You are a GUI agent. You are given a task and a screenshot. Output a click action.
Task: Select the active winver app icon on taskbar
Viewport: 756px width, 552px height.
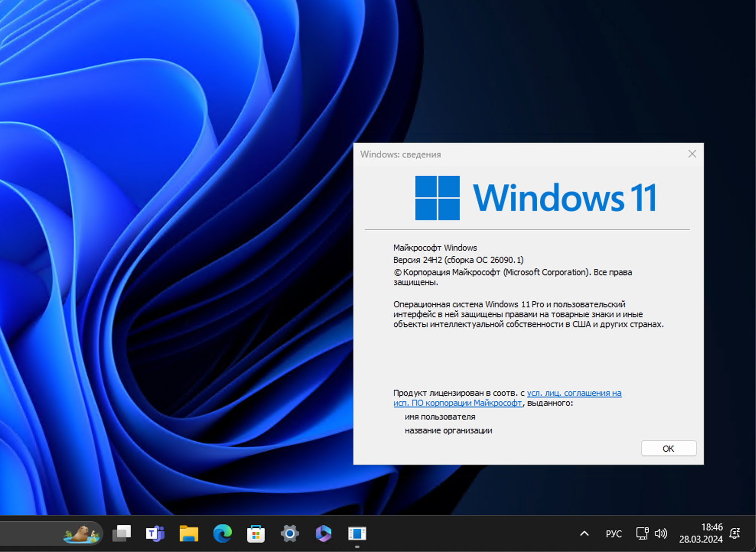point(357,534)
